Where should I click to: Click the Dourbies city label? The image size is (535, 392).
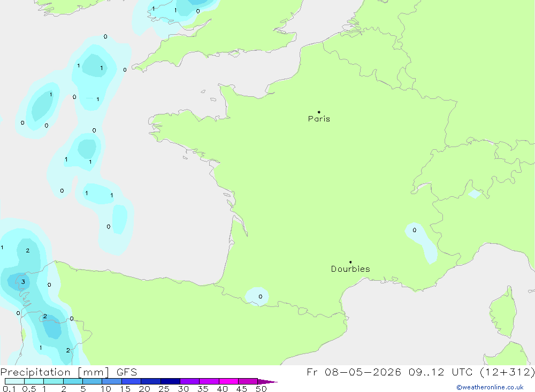click(350, 269)
